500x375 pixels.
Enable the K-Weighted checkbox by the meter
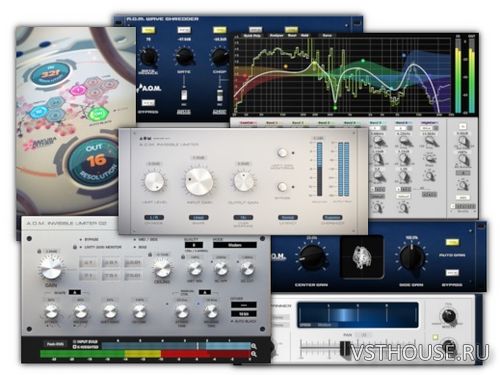(x=74, y=347)
